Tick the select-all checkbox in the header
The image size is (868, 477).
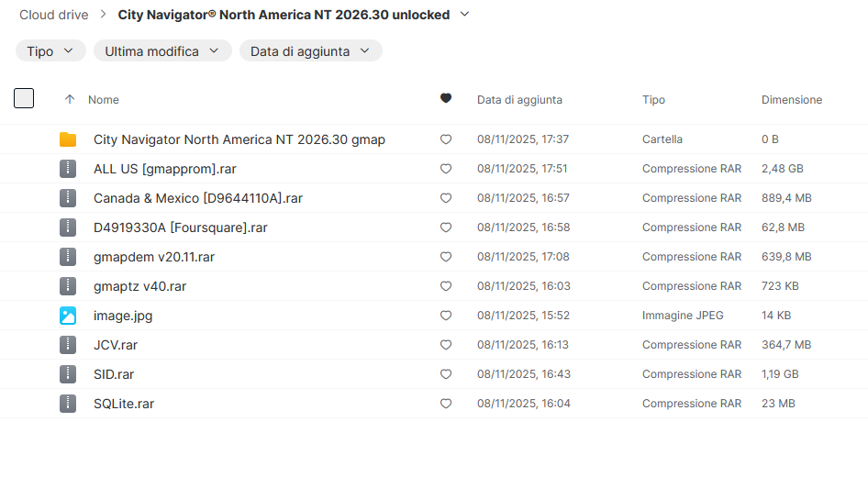[x=24, y=98]
